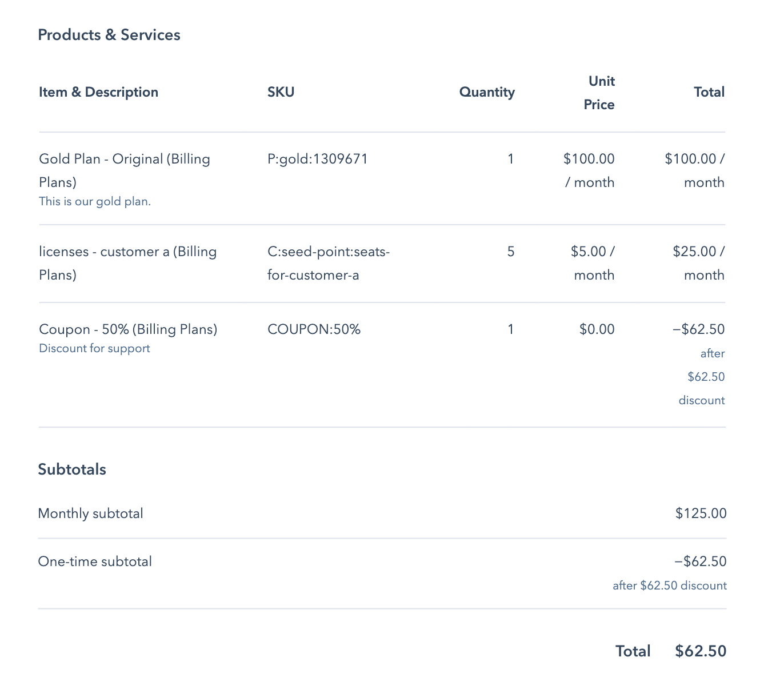This screenshot has width=784, height=693.
Task: Click the Unit Price column header
Action: (599, 93)
